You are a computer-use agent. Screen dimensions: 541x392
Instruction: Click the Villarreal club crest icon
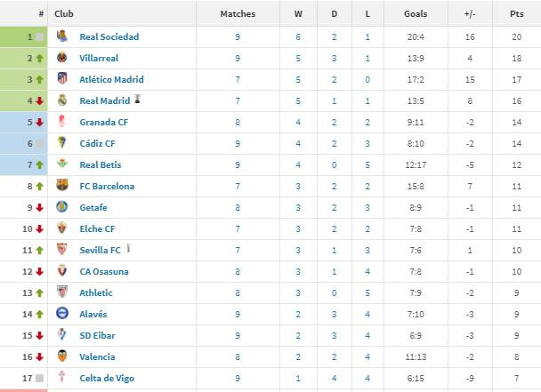[62, 57]
